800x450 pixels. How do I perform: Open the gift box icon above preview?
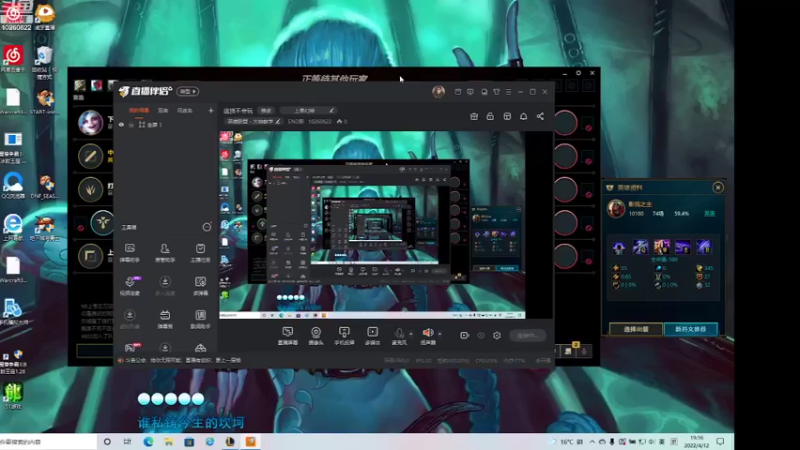click(474, 116)
